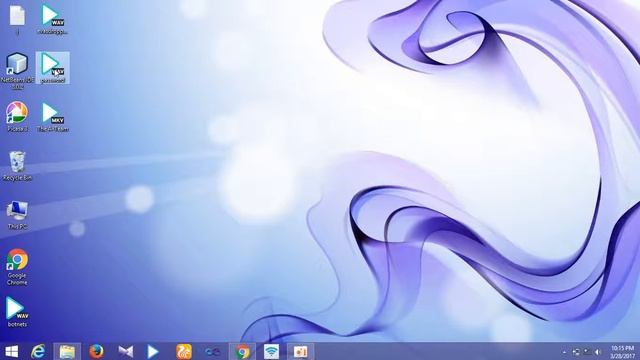Switch to the orange presentation app in taskbar

[301, 351]
